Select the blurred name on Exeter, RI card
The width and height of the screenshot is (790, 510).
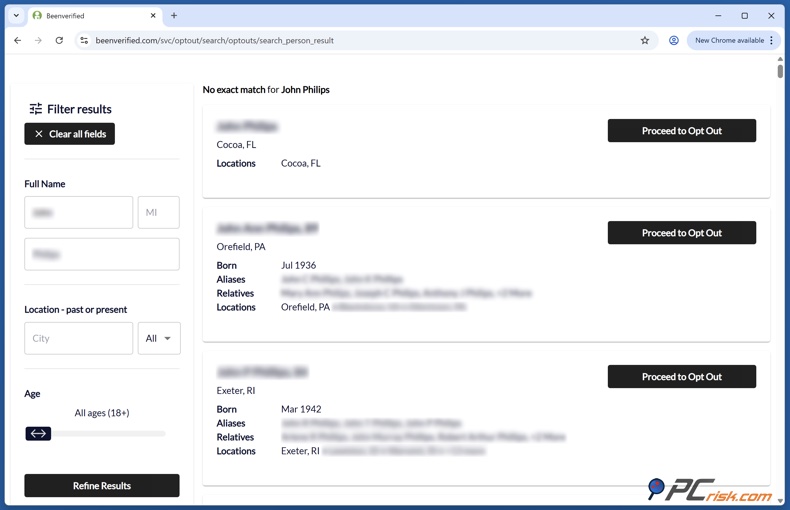pyautogui.click(x=262, y=372)
